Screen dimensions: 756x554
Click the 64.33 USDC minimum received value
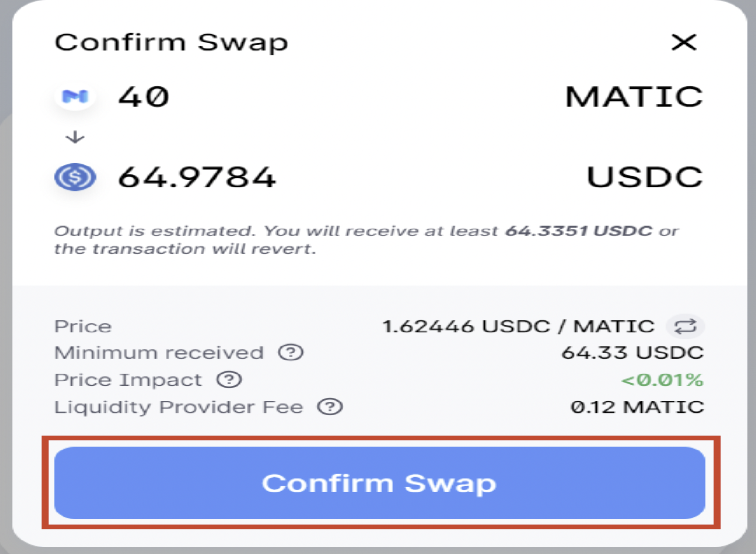coord(633,353)
